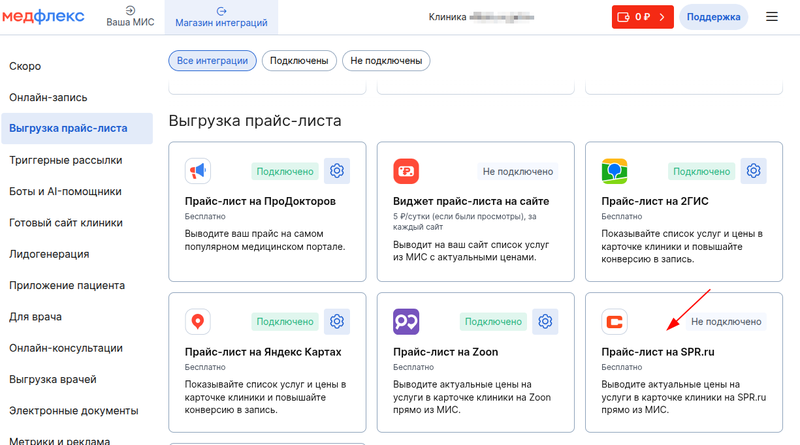This screenshot has width=800, height=445.
Task: Click the Подключено badge on ПроДокторов card
Action: [285, 171]
